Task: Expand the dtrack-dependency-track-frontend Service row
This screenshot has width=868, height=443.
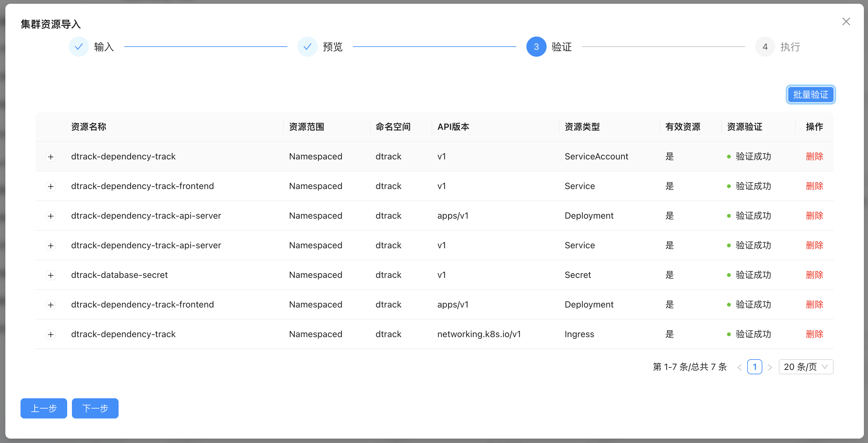Action: pyautogui.click(x=50, y=187)
